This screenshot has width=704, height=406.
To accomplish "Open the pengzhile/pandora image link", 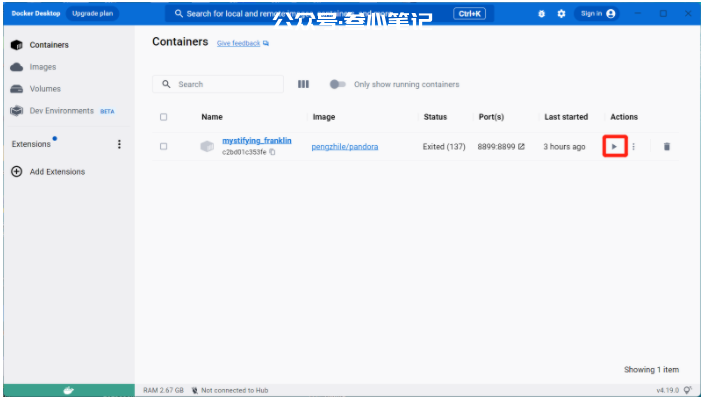I will coord(345,147).
